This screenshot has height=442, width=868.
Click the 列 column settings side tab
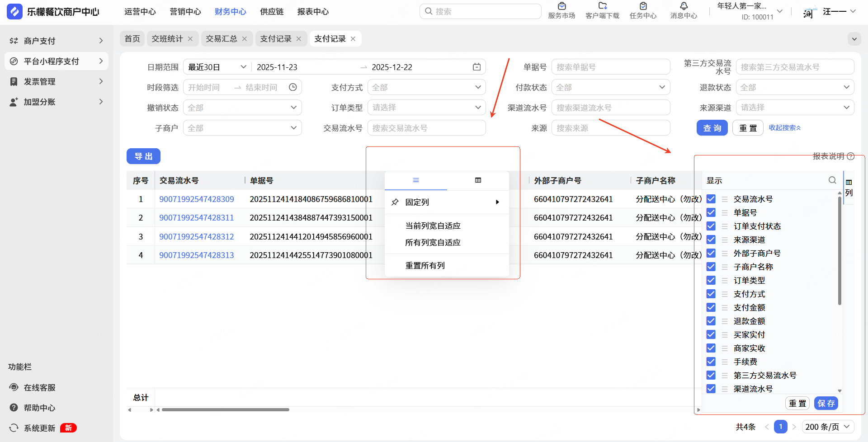[x=849, y=188]
